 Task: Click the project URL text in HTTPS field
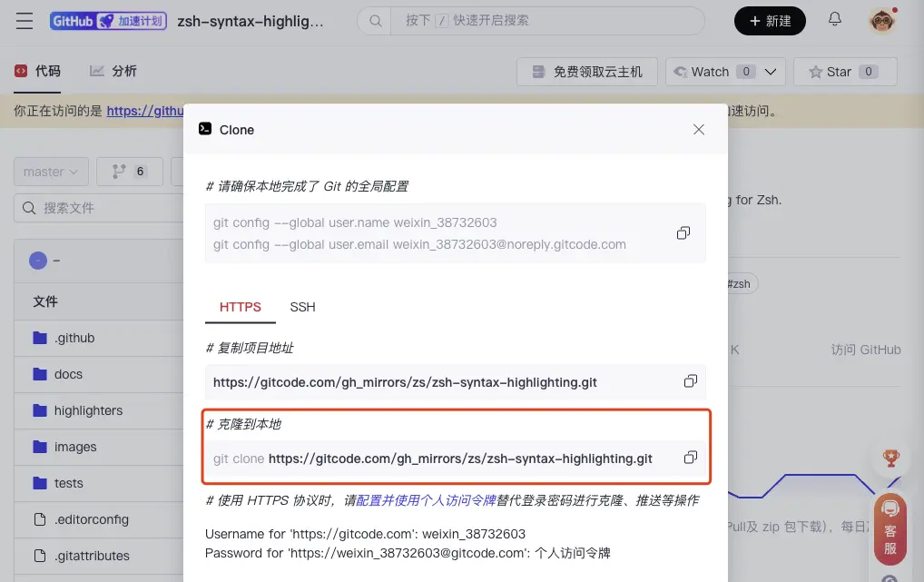tap(405, 382)
